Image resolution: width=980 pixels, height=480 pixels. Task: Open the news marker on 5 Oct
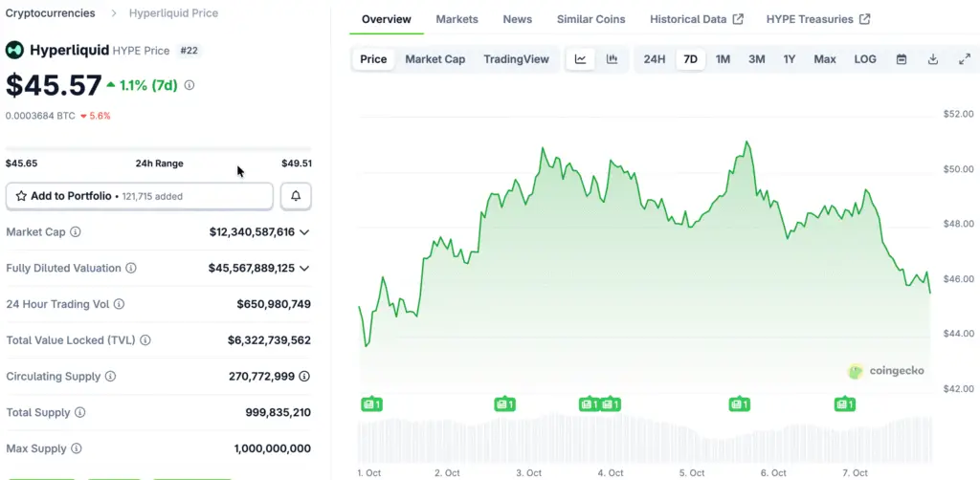coord(738,404)
